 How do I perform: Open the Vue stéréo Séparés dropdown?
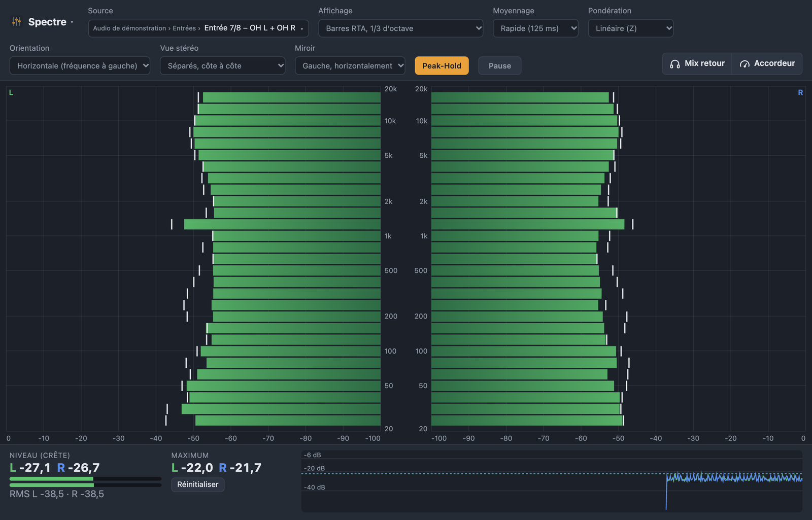tap(223, 65)
